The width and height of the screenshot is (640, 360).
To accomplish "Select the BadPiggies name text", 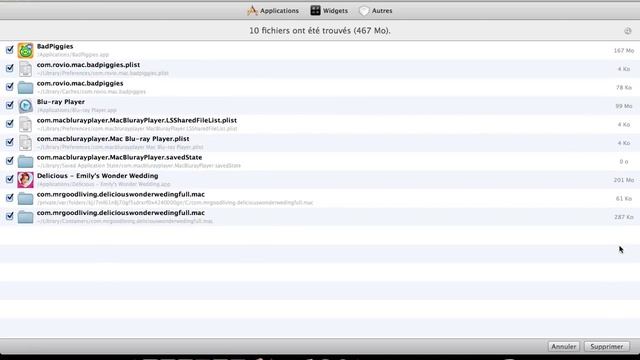I will pyautogui.click(x=55, y=46).
